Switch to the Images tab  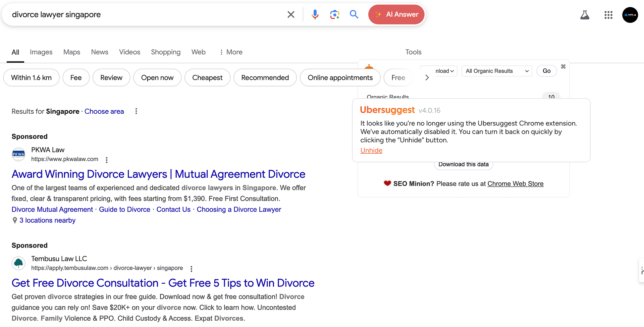coord(41,52)
